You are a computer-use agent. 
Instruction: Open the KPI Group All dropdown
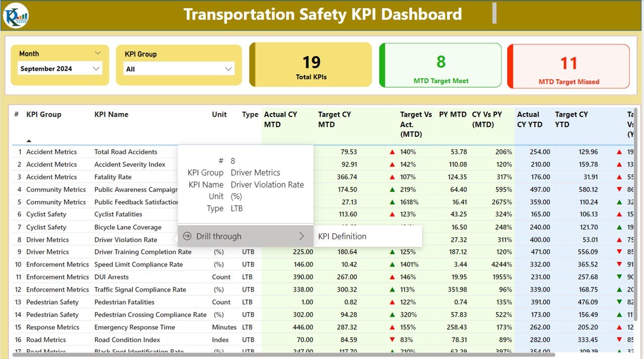coord(179,69)
